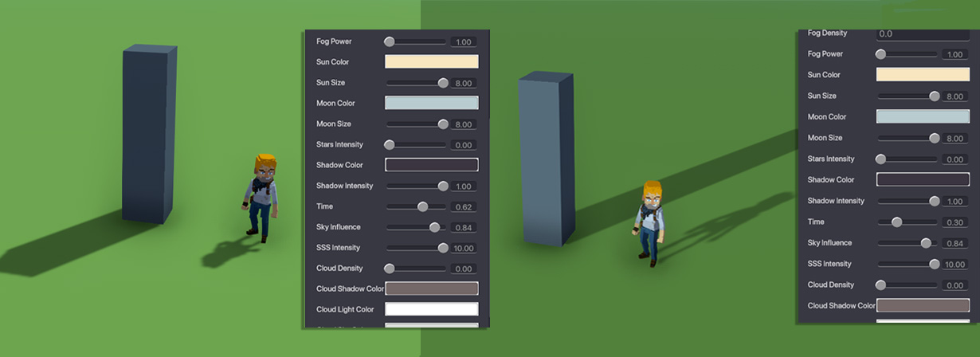Click the Fog Density value field
The width and height of the screenshot is (980, 357).
[x=923, y=34]
